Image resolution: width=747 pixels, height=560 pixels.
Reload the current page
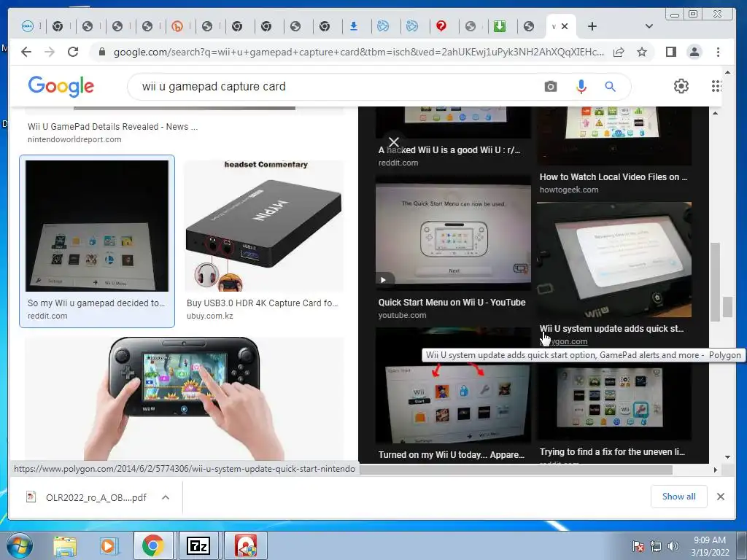pyautogui.click(x=73, y=52)
